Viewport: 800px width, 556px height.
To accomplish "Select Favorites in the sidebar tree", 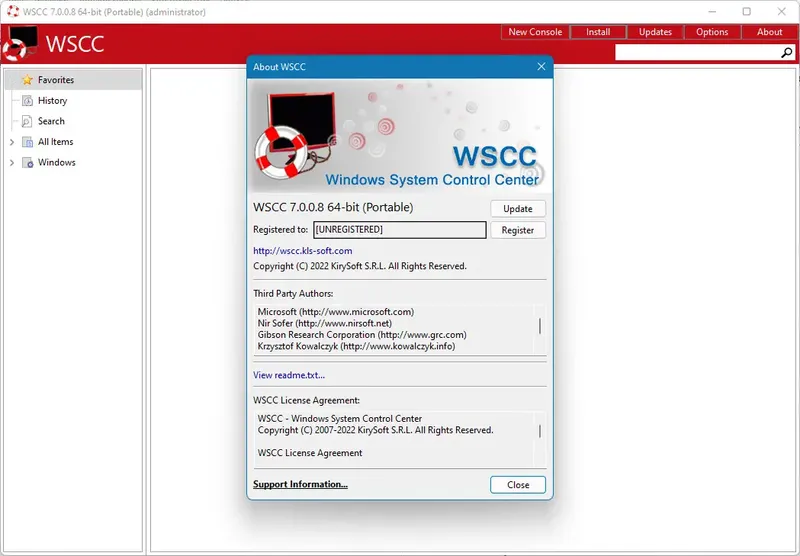I will coord(56,80).
